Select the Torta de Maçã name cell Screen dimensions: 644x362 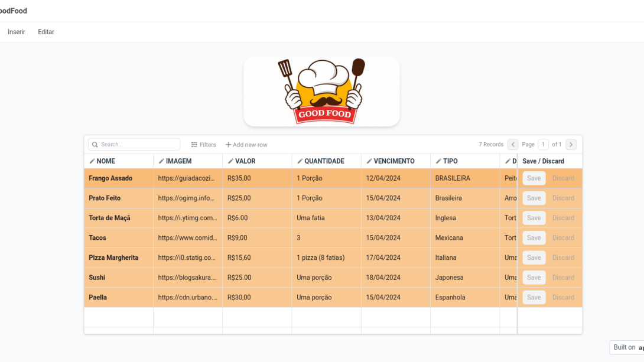pos(119,218)
